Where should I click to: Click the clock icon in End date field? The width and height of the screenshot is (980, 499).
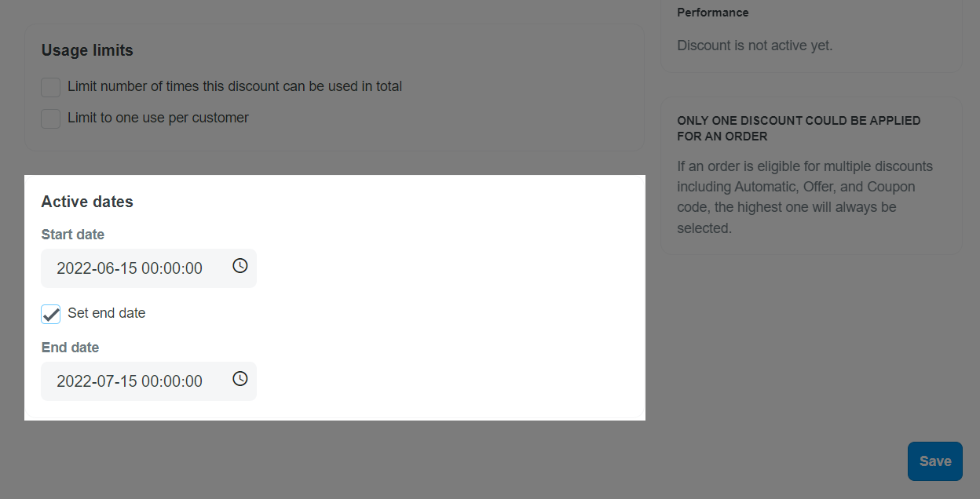pos(240,379)
